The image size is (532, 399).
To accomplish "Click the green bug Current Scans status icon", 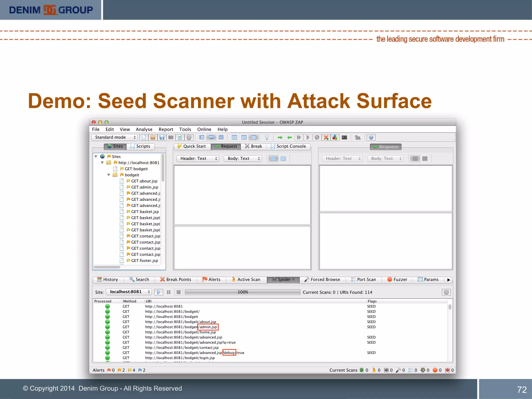I will [362, 370].
